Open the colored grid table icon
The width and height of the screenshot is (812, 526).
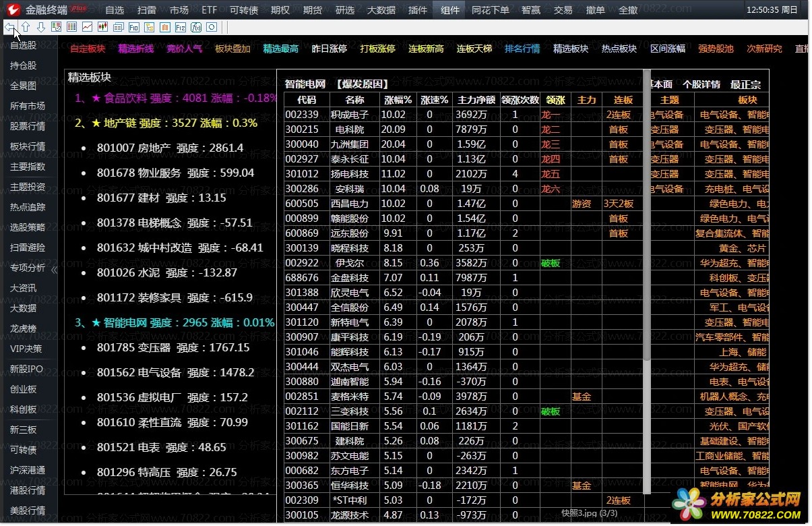coord(71,27)
